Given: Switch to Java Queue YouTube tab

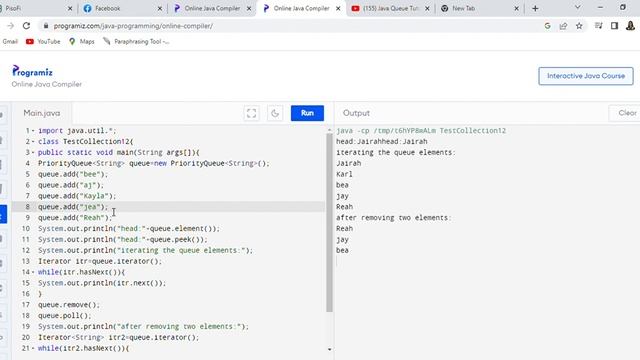Looking at the screenshot, I should (391, 8).
